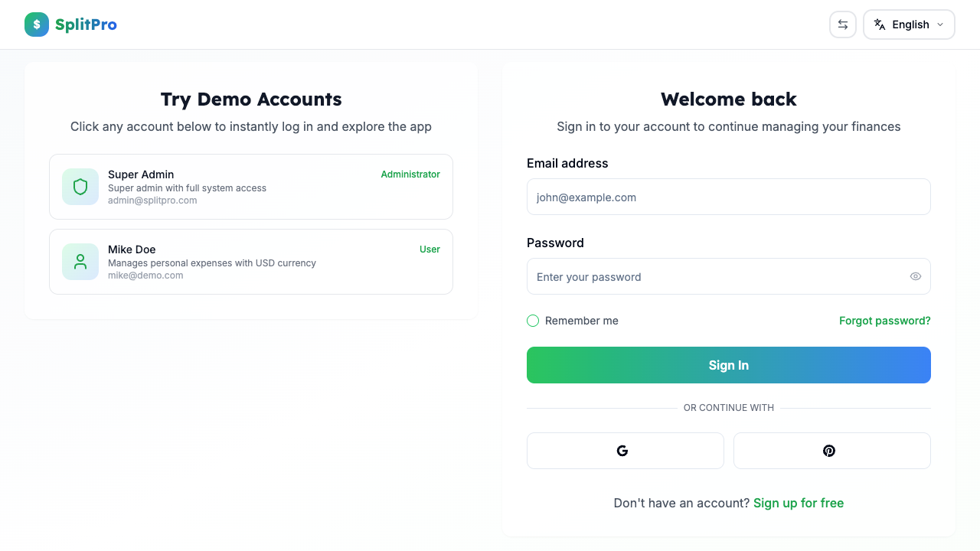Click the swap arrows icon in the header
The height and width of the screenshot is (551, 980).
(x=843, y=24)
